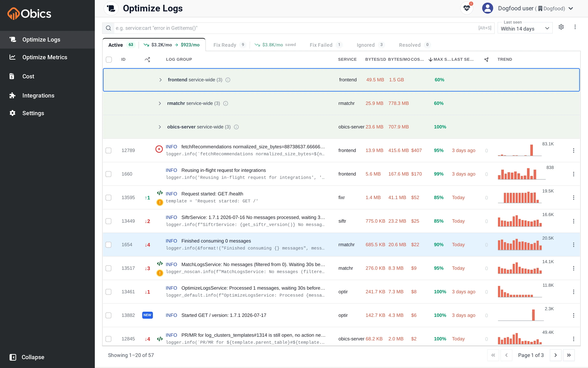The width and height of the screenshot is (588, 368).
Task: Click the trend chart for log 13595
Action: (519, 197)
